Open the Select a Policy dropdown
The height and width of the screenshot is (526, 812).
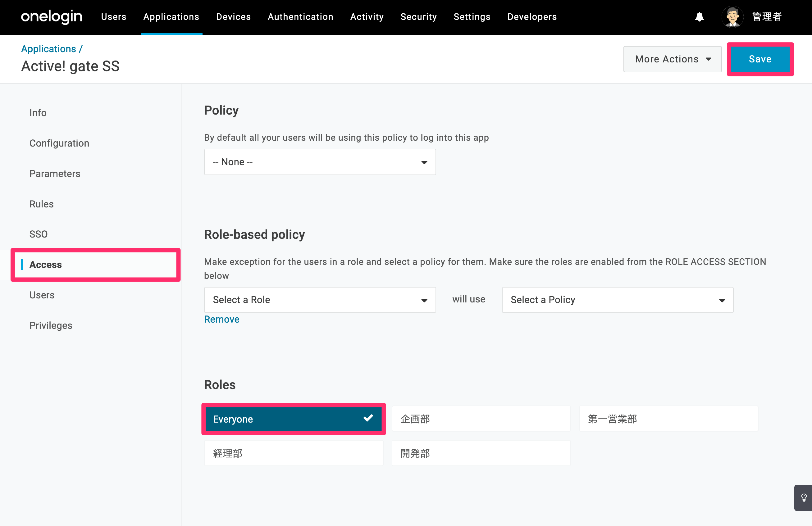pos(618,300)
